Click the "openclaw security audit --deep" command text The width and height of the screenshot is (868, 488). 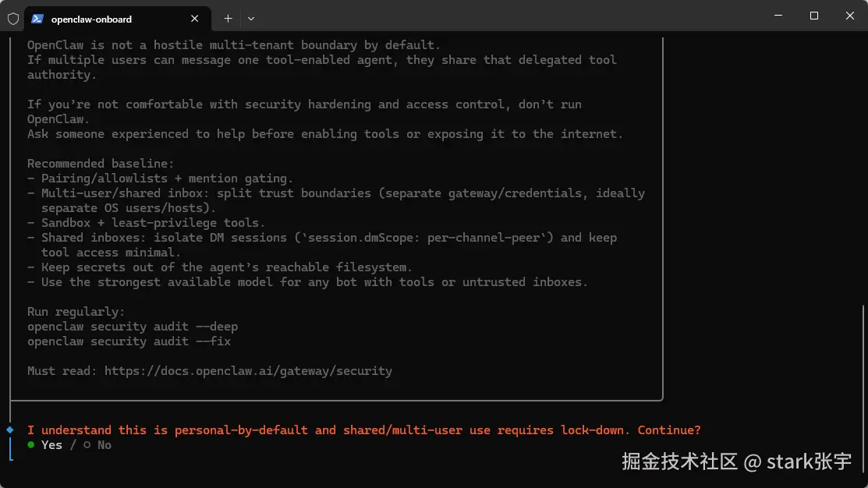point(133,327)
